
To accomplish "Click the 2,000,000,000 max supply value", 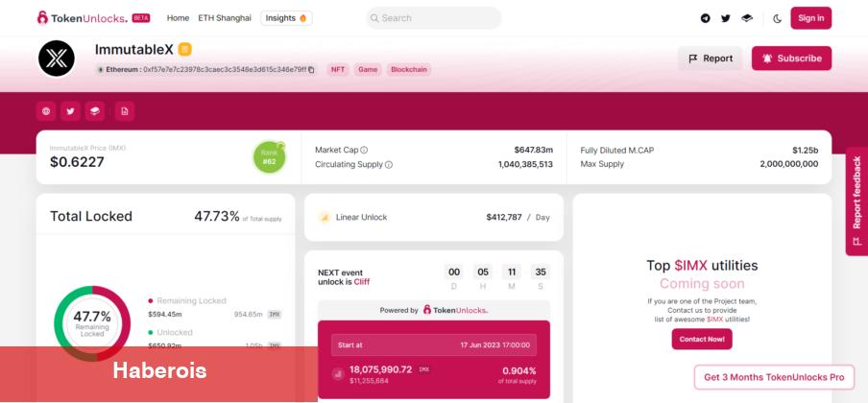I will tap(789, 164).
